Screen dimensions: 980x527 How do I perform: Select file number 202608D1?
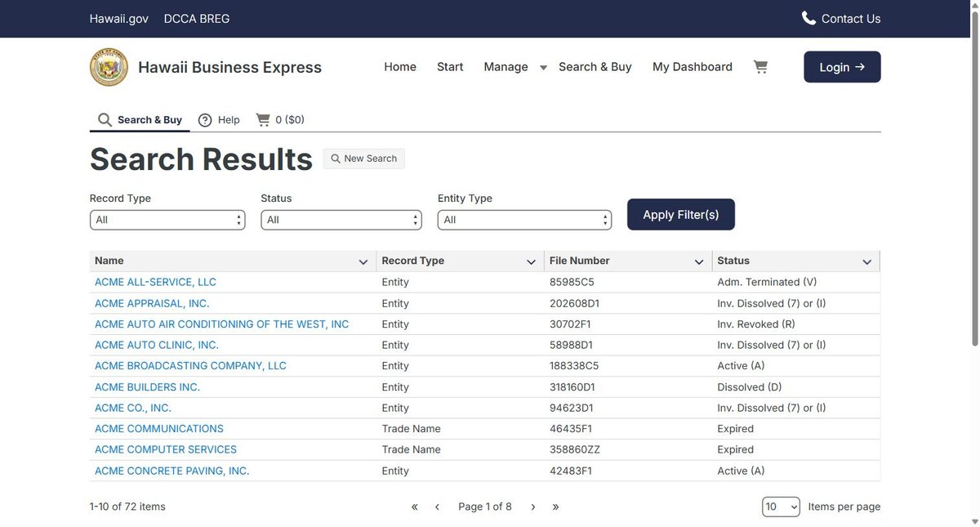coord(574,303)
